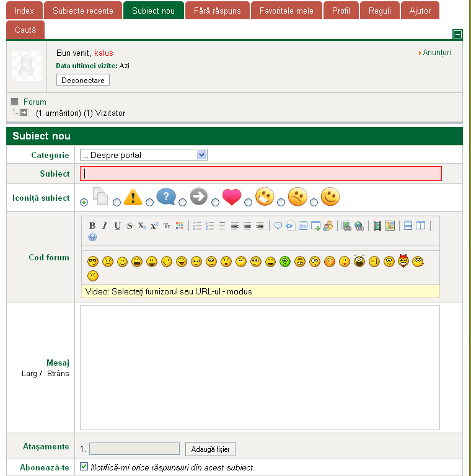The image size is (471, 476).
Task: Switch to the Subiecte recente tab
Action: (82, 11)
